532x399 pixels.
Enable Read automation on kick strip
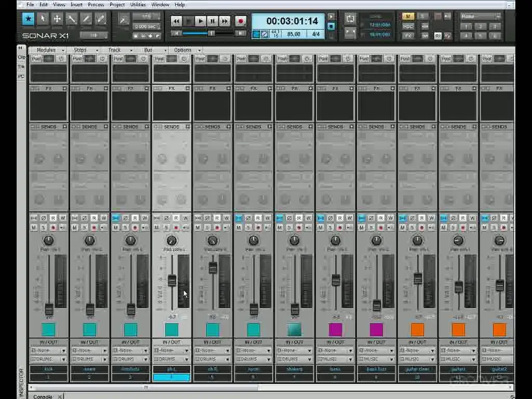pyautogui.click(x=54, y=218)
